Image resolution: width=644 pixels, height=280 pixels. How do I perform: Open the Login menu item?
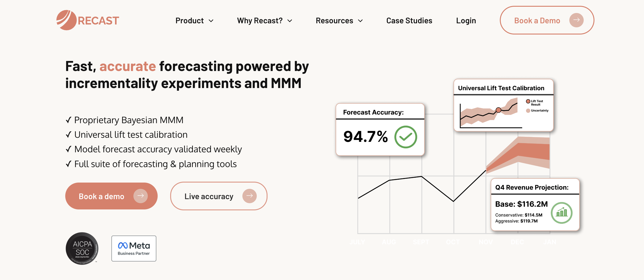pos(466,21)
